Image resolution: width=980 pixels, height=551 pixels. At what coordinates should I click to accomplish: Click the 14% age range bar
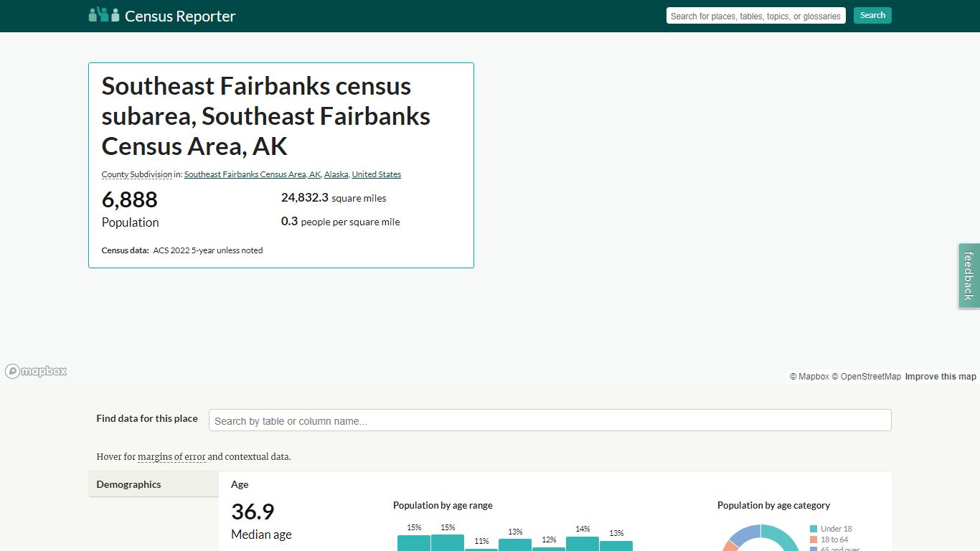(x=583, y=544)
